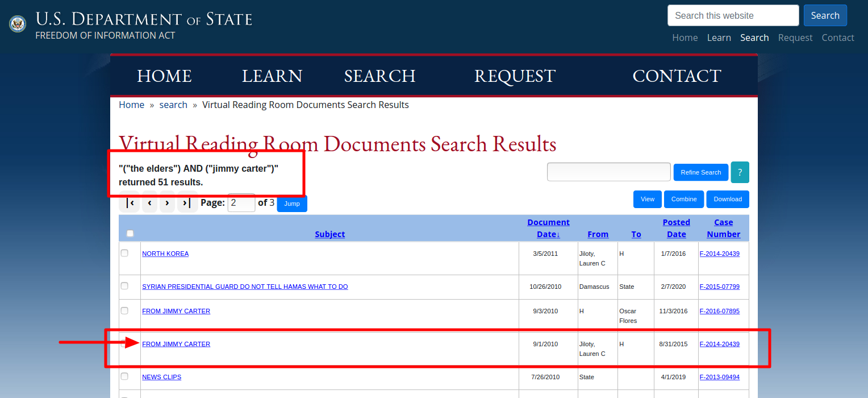
Task: Click the 'returned 51 results' summary text
Action: click(161, 183)
